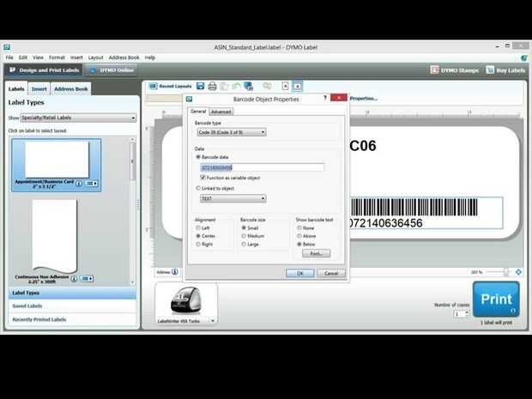Screen dimensions: 532x399
Task: Expand the Recently Printed Labels section
Action: [x=72, y=319]
